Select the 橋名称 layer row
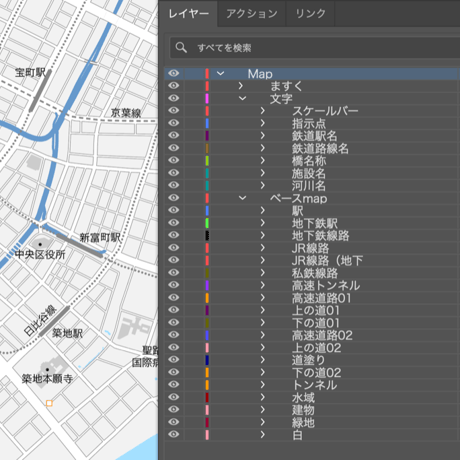This screenshot has width=460, height=460. click(x=312, y=160)
